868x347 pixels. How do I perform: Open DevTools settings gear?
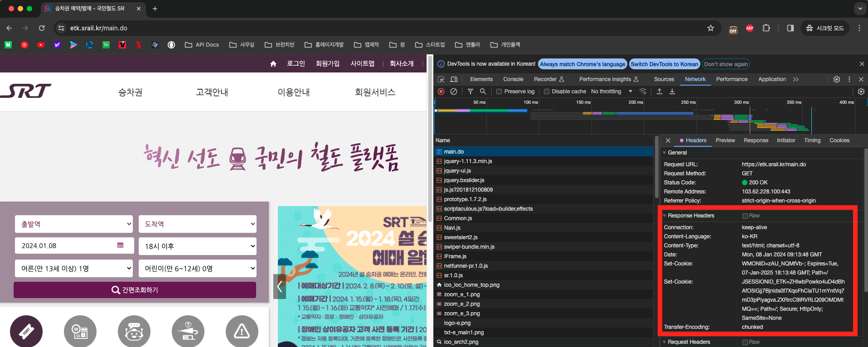tap(837, 79)
